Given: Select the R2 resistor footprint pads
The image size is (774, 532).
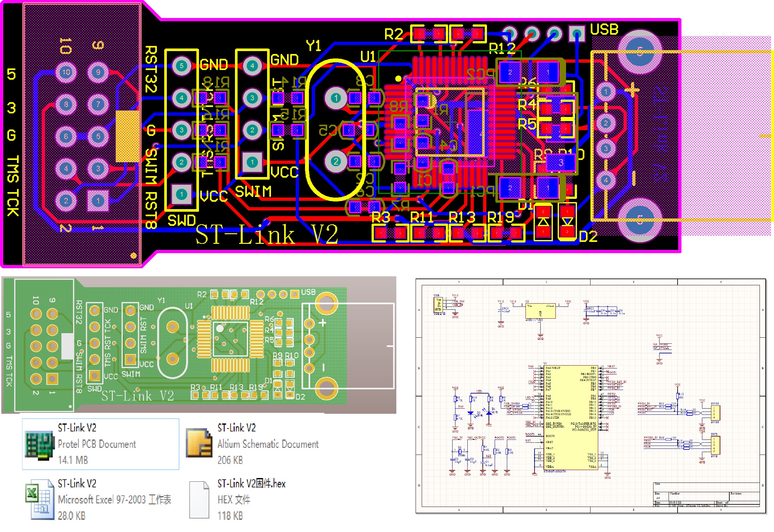Looking at the screenshot, I should (x=429, y=34).
